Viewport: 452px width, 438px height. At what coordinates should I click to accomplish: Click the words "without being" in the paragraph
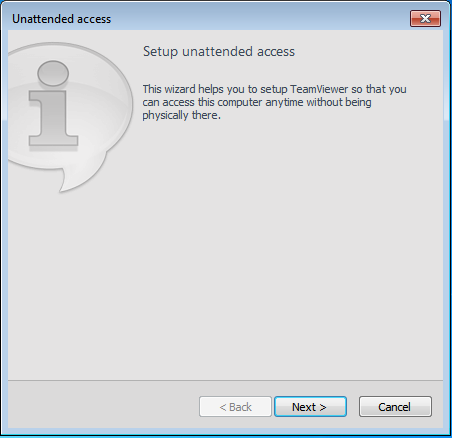tap(339, 102)
